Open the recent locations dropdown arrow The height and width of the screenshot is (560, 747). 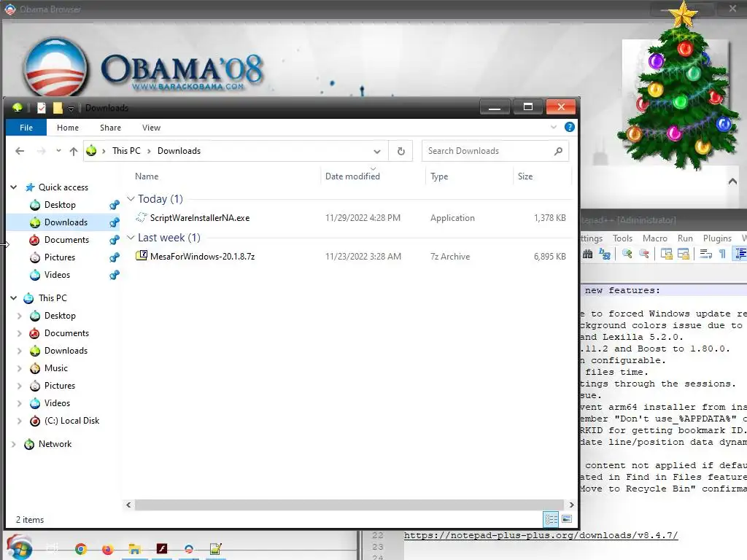click(58, 150)
